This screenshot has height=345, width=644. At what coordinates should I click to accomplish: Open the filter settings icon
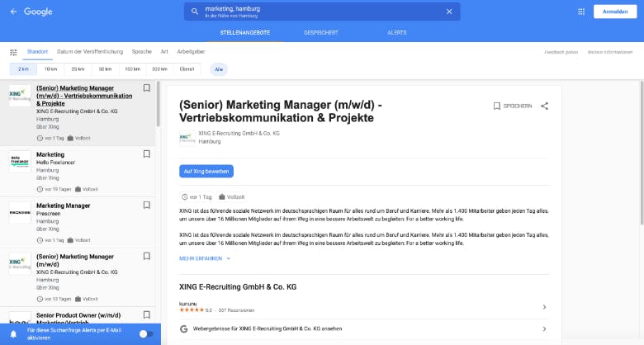click(x=13, y=52)
